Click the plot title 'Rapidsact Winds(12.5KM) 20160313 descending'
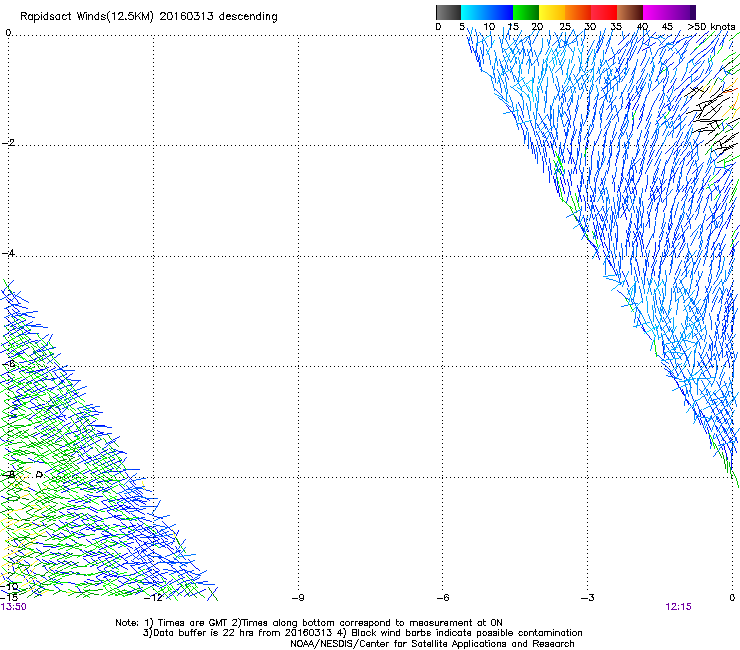The width and height of the screenshot is (740, 650). click(149, 17)
